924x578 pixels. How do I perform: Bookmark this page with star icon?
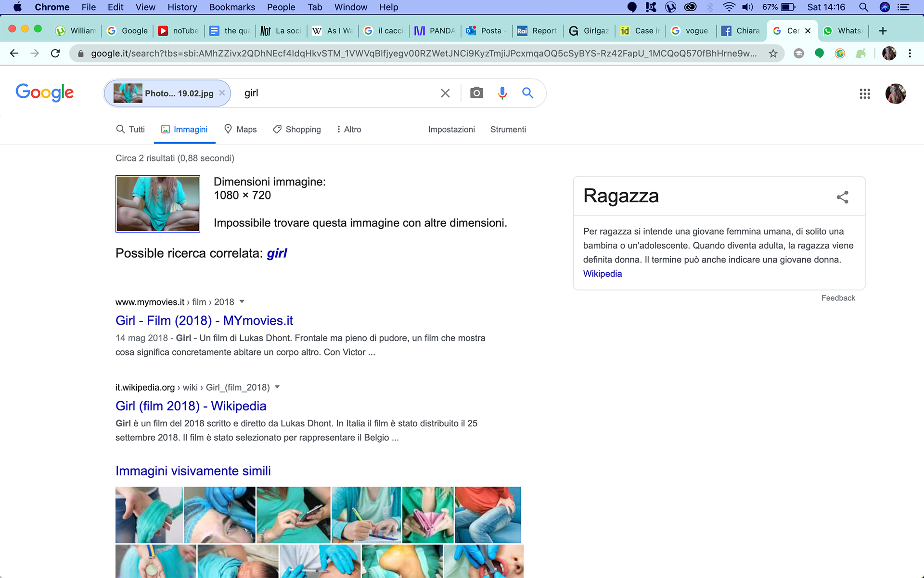(x=773, y=53)
